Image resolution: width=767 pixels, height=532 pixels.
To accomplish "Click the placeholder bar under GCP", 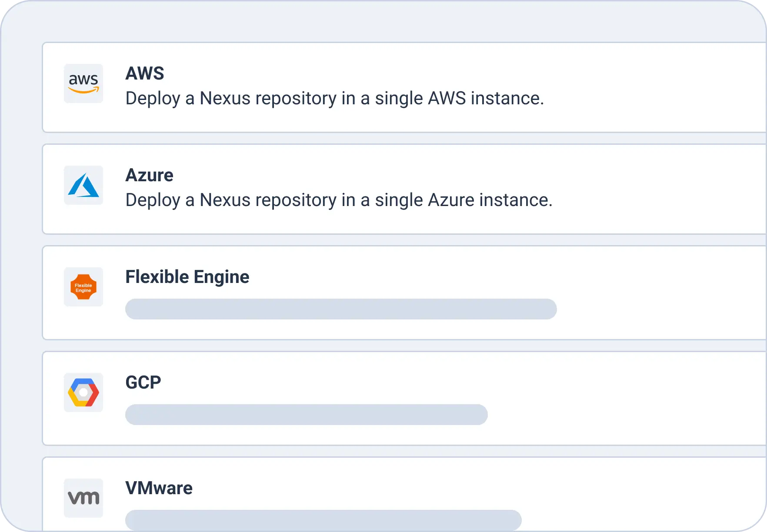I will click(x=307, y=415).
